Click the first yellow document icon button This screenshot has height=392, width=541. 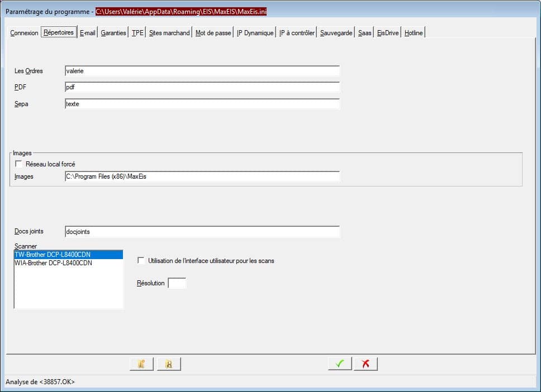coord(141,364)
